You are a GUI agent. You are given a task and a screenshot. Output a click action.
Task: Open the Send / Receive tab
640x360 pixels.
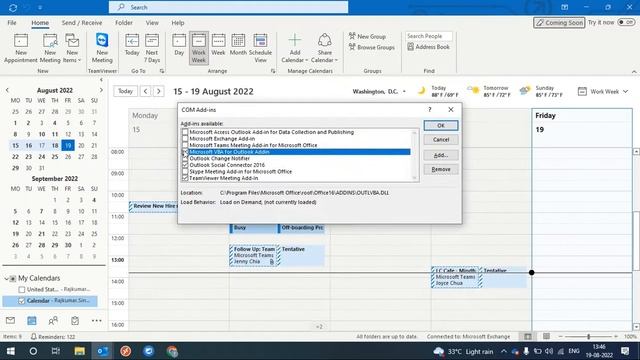(82, 23)
